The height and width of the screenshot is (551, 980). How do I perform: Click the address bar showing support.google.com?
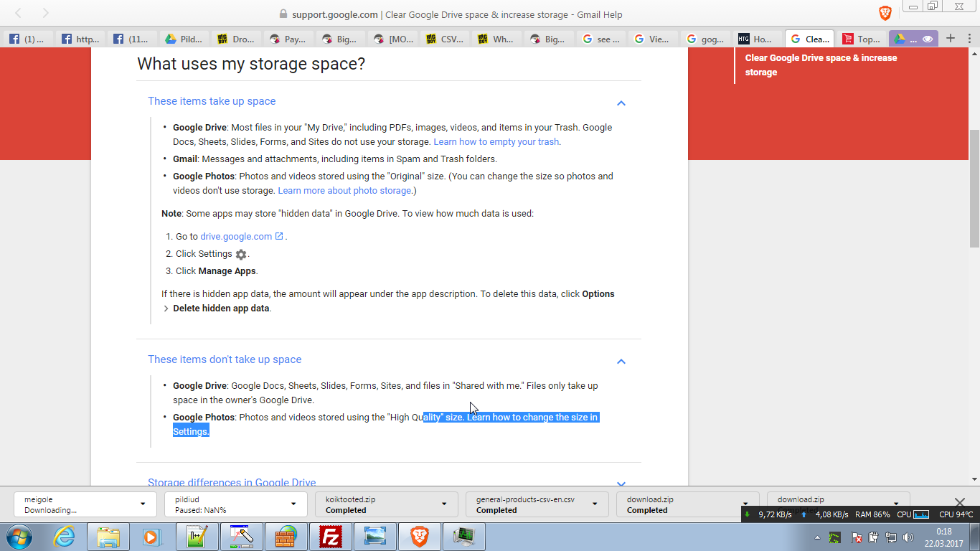click(450, 14)
